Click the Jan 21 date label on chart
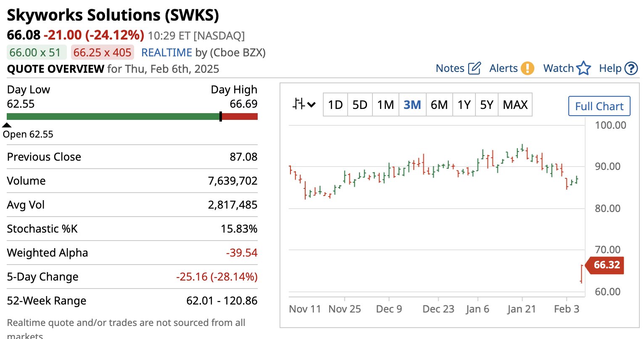644x339 pixels. [x=522, y=309]
